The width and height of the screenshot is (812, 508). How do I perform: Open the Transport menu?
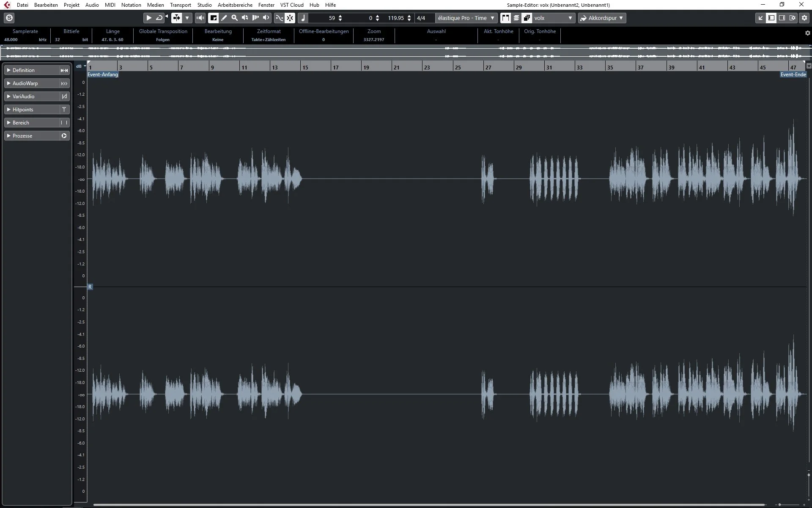coord(181,5)
